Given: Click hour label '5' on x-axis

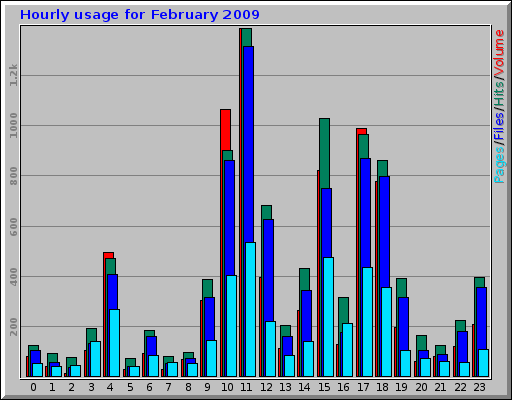Looking at the screenshot, I should pyautogui.click(x=130, y=387).
